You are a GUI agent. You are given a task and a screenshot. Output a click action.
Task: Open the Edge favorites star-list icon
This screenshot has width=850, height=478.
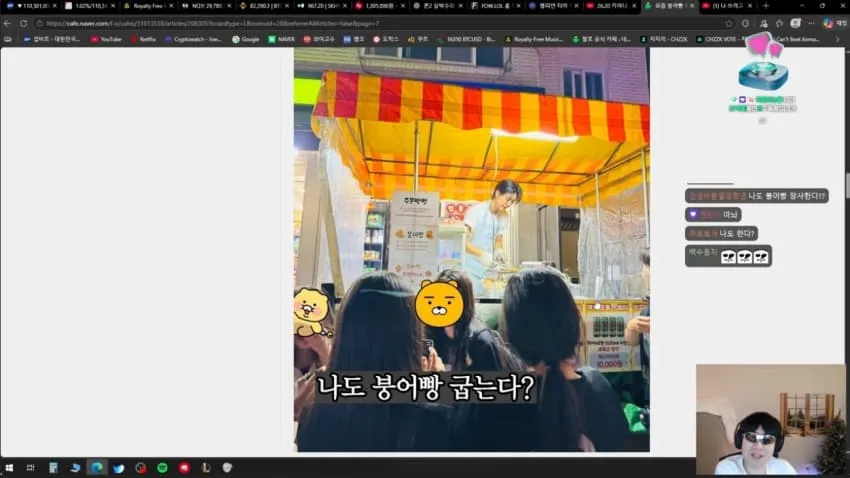[x=780, y=24]
